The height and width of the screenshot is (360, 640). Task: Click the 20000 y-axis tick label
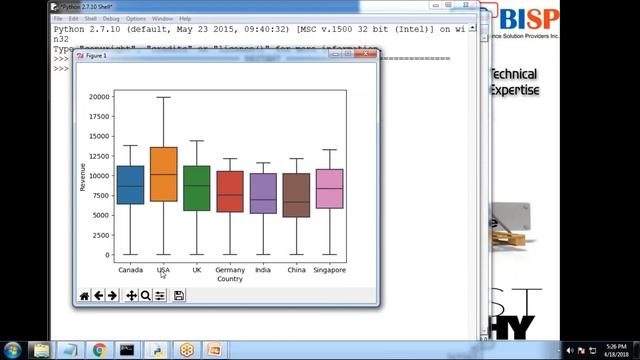[99, 97]
